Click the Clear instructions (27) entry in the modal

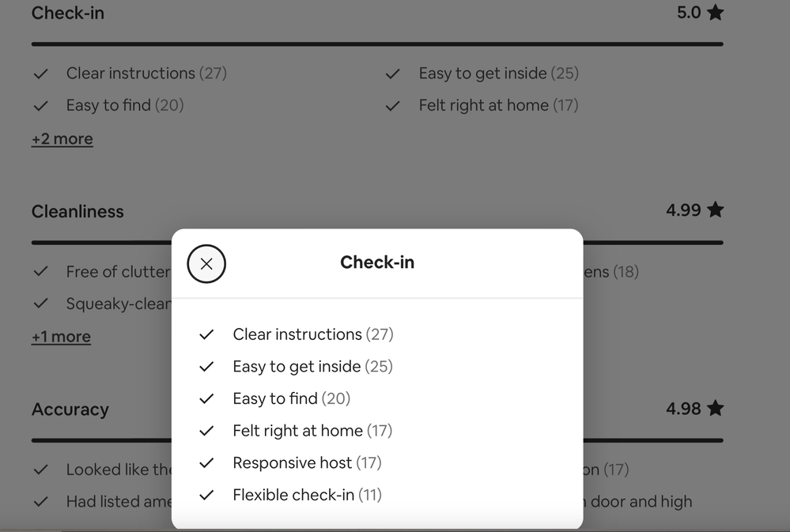(x=312, y=334)
